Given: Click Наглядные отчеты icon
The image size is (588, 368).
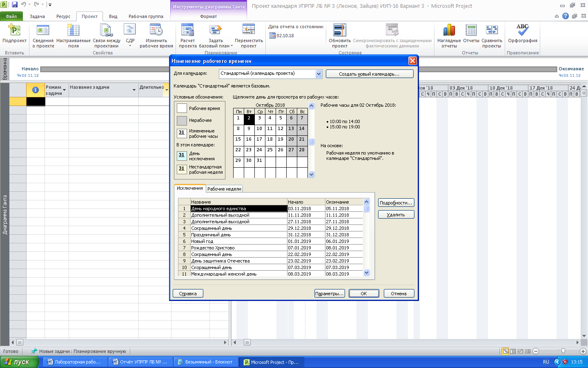Looking at the screenshot, I should pos(449,30).
